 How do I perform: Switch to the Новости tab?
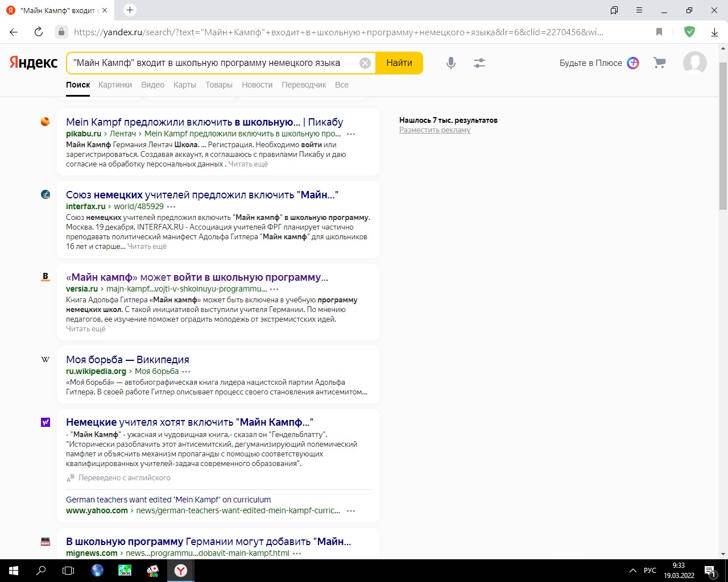point(257,85)
